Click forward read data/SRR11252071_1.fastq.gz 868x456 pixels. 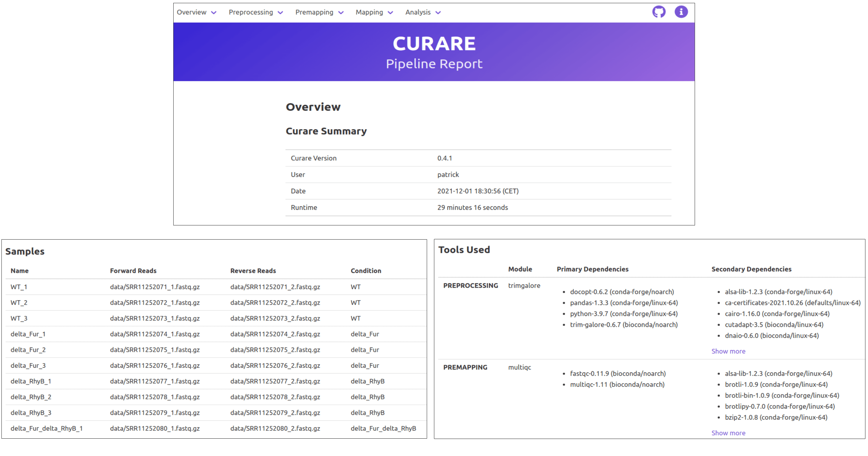point(155,287)
